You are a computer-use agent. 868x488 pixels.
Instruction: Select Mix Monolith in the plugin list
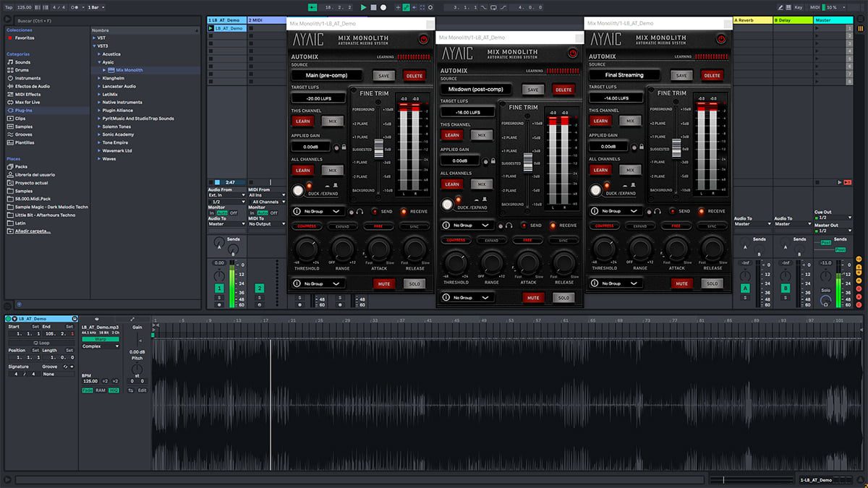[129, 70]
